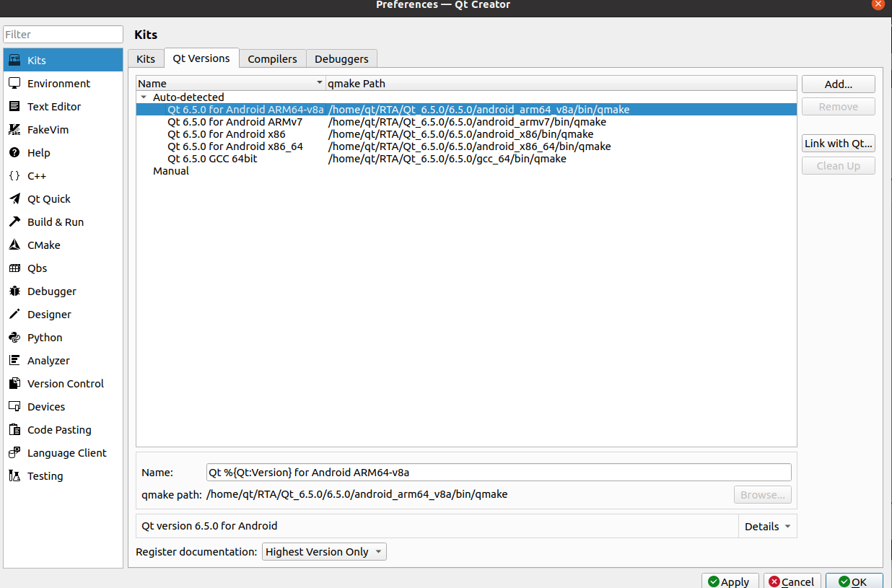892x588 pixels.
Task: Open the Version Control settings category
Action: pyautogui.click(x=63, y=384)
